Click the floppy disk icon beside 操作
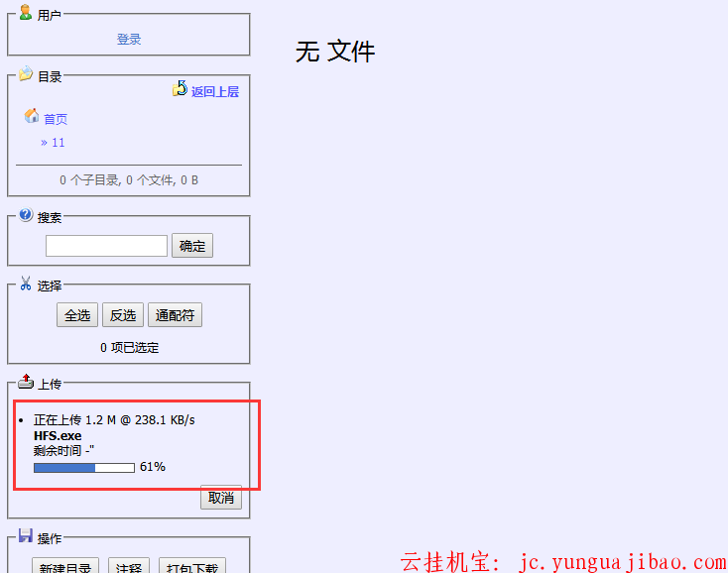The width and height of the screenshot is (728, 573). point(26,535)
